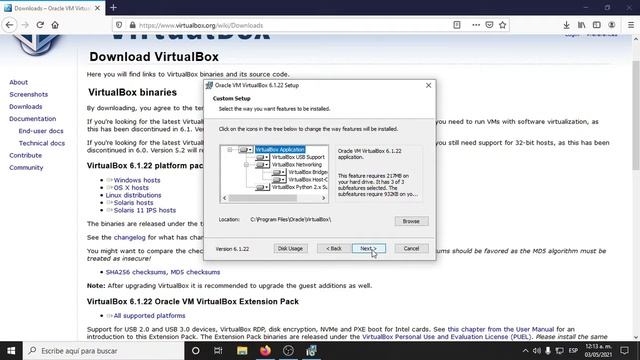Open the page actions three-dot menu
The image size is (640, 360).
click(x=476, y=25)
